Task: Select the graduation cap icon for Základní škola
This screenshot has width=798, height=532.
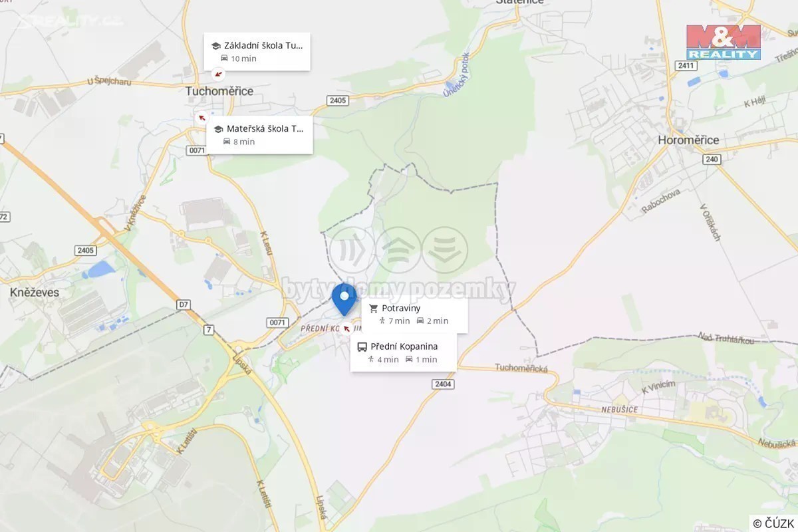Action: pyautogui.click(x=215, y=46)
